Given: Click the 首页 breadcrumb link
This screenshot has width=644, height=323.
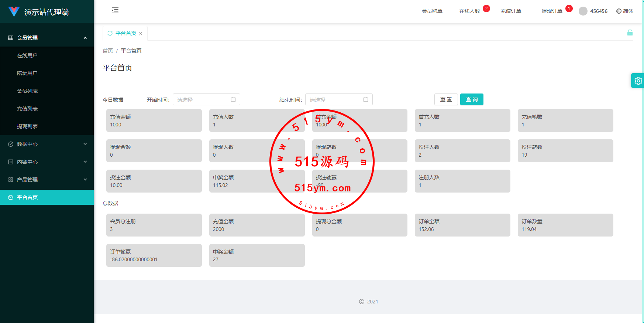Looking at the screenshot, I should pos(108,51).
